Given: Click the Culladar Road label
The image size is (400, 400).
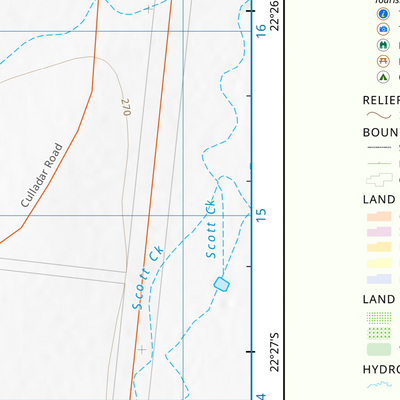Looking at the screenshot, I should pos(42,175).
